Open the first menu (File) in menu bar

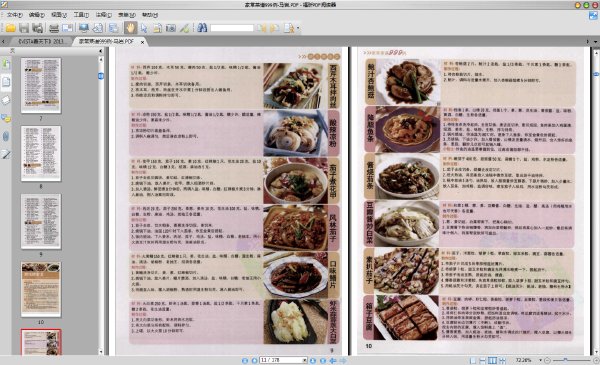coord(15,15)
